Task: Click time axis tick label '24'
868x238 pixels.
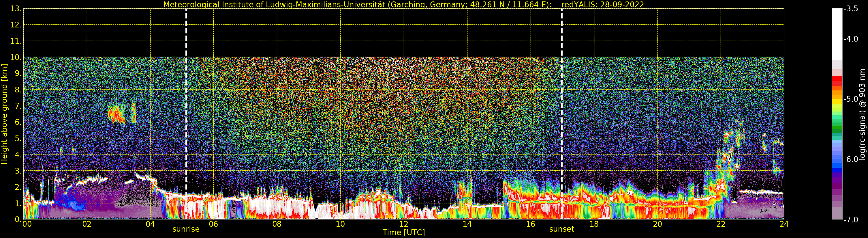Action: coord(784,224)
